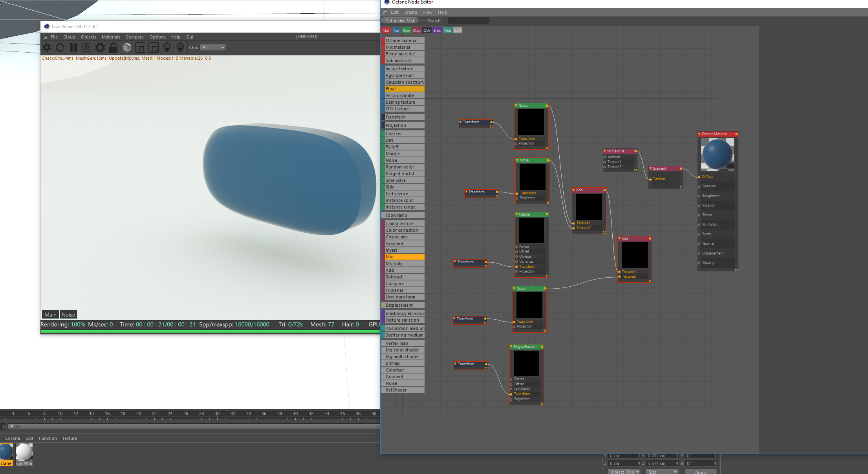
Task: Open Octane render settings gear icon
Action: pyautogui.click(x=100, y=48)
